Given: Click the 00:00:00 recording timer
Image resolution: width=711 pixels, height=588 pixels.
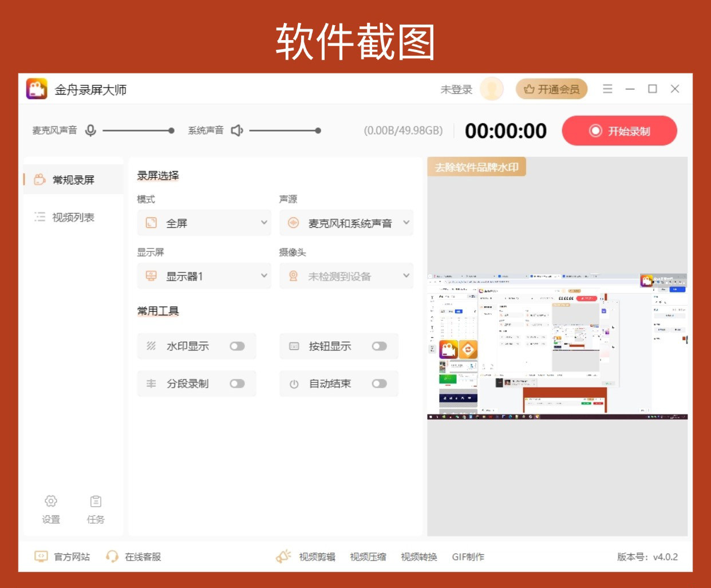Looking at the screenshot, I should tap(505, 131).
